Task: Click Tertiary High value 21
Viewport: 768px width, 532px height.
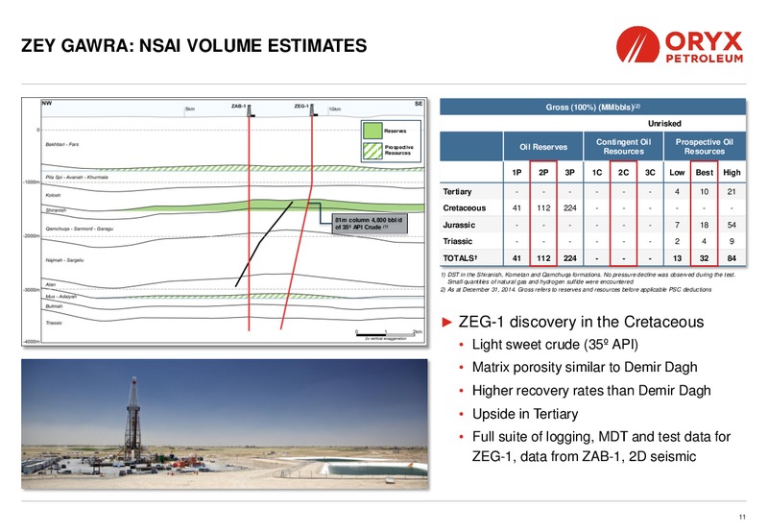Action: [732, 191]
